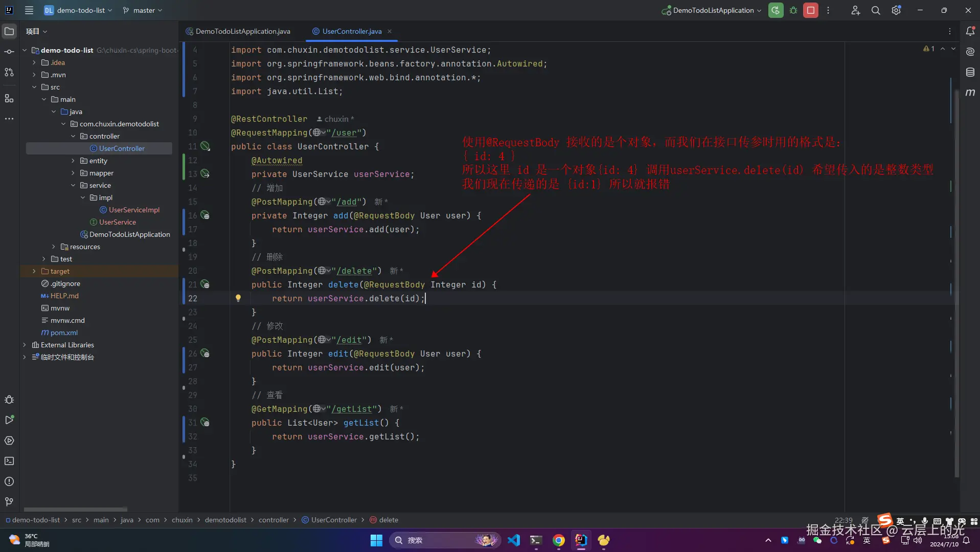
Task: Open the Terminal tool window
Action: (x=9, y=461)
